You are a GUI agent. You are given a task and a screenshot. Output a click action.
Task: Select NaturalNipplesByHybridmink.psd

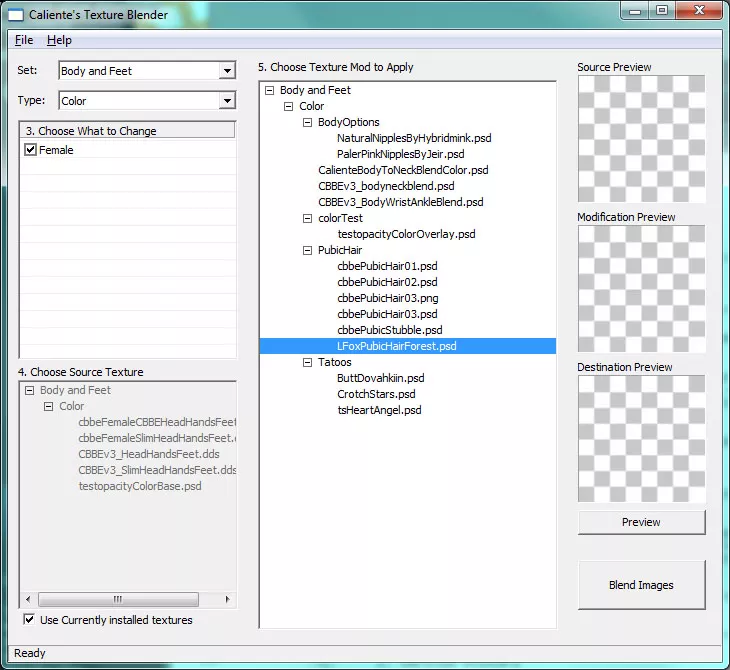(414, 138)
